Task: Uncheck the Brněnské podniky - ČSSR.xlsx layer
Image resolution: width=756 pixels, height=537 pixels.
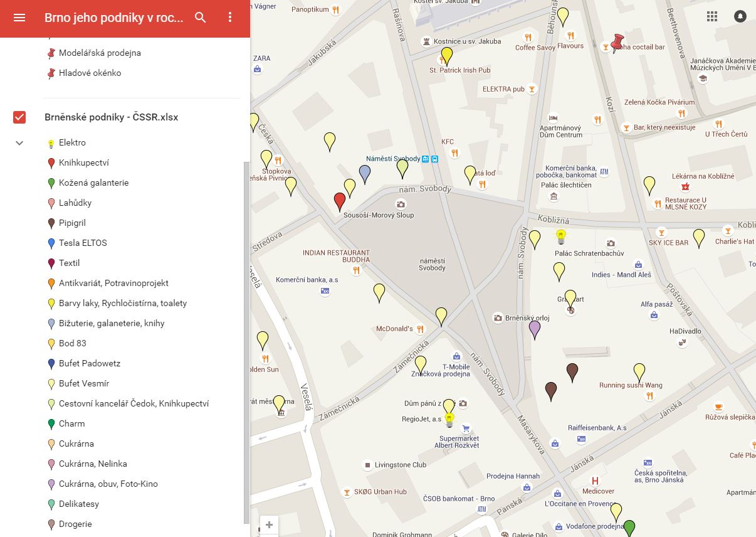Action: [19, 117]
